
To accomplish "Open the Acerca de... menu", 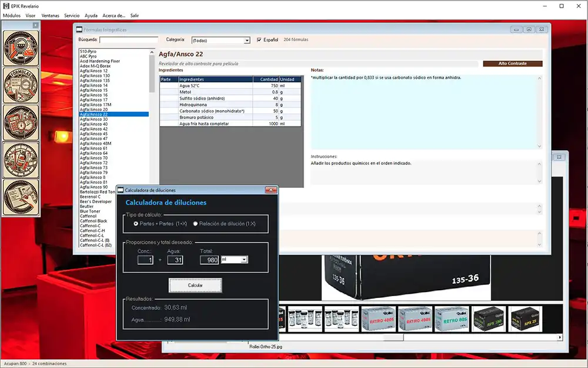I will [114, 15].
